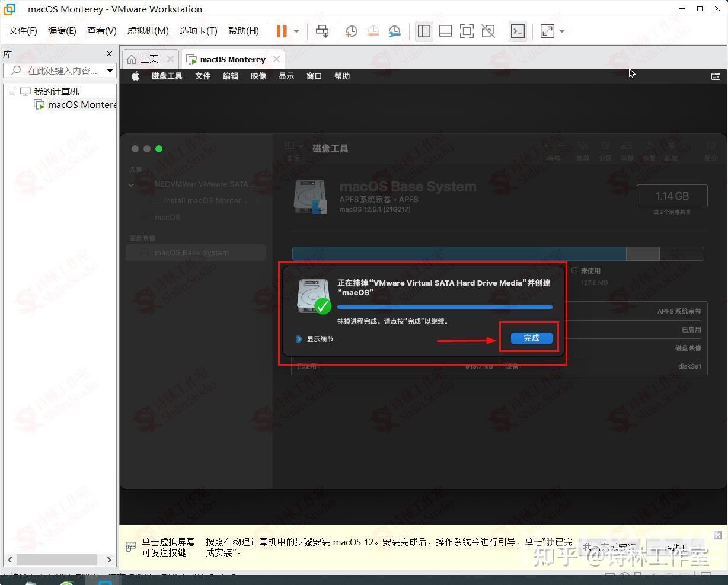Click the 我已完成安装 button
The image size is (728, 585).
(x=609, y=546)
